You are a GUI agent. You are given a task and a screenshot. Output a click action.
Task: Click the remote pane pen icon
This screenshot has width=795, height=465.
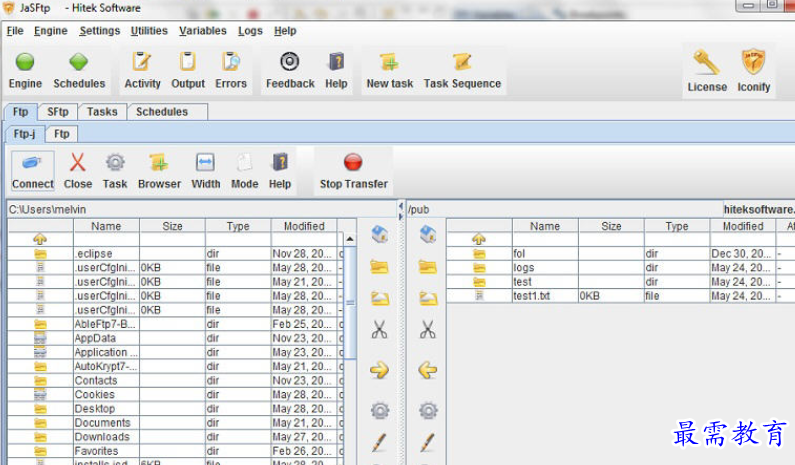(x=428, y=442)
